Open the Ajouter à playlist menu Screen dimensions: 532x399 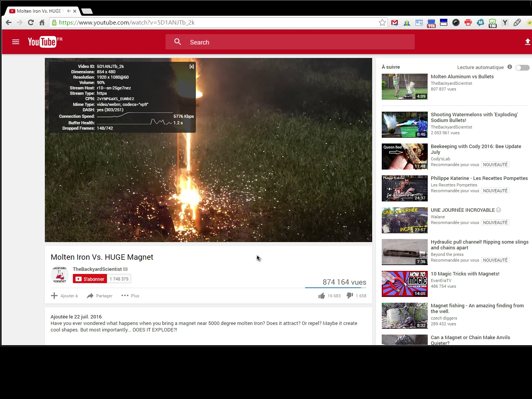pyautogui.click(x=64, y=296)
